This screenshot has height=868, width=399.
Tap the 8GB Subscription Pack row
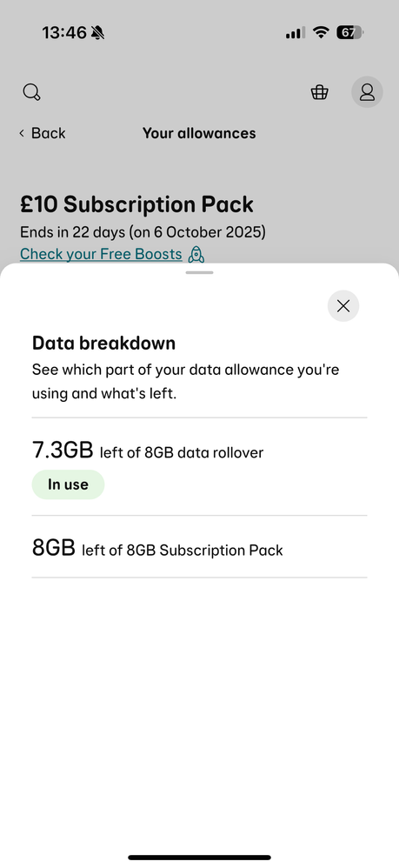[199, 547]
